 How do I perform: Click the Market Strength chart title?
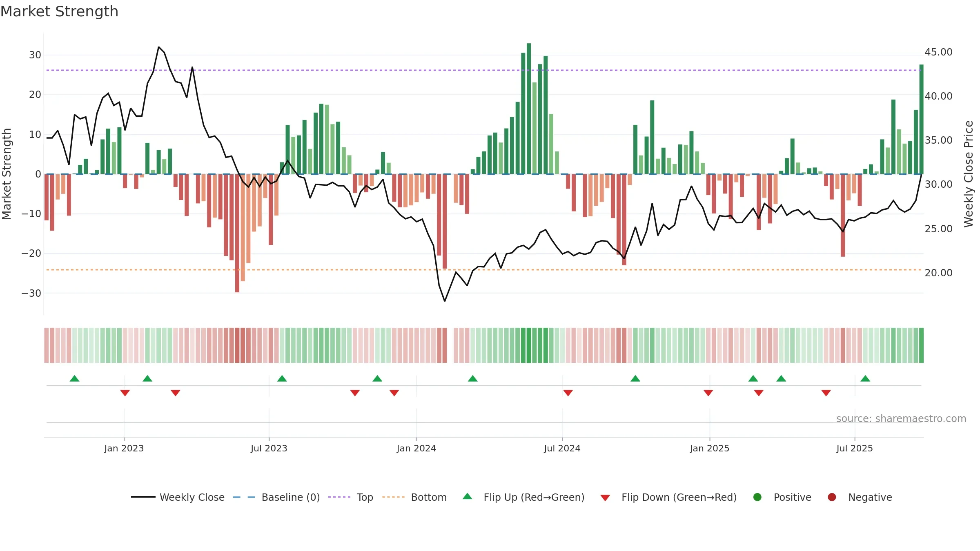point(59,11)
